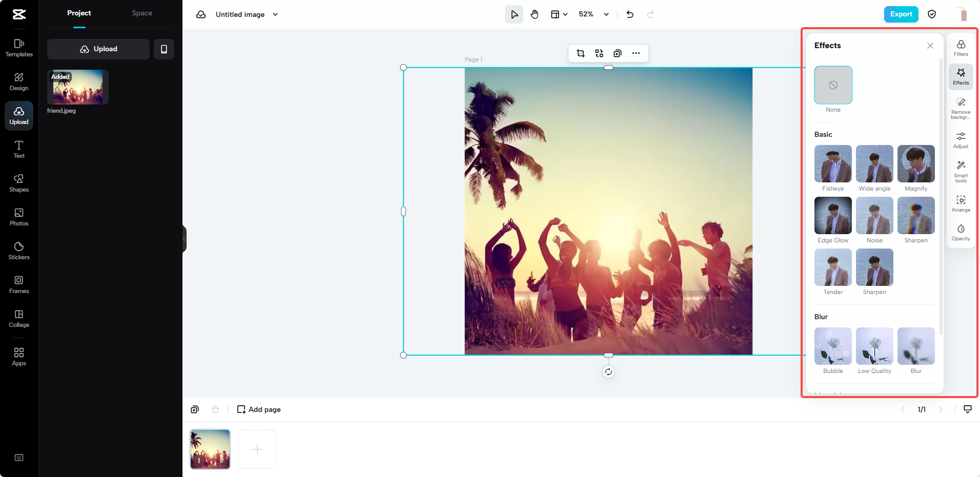
Task: Open the canvas resize dropdown in top toolbar
Action: 559,14
